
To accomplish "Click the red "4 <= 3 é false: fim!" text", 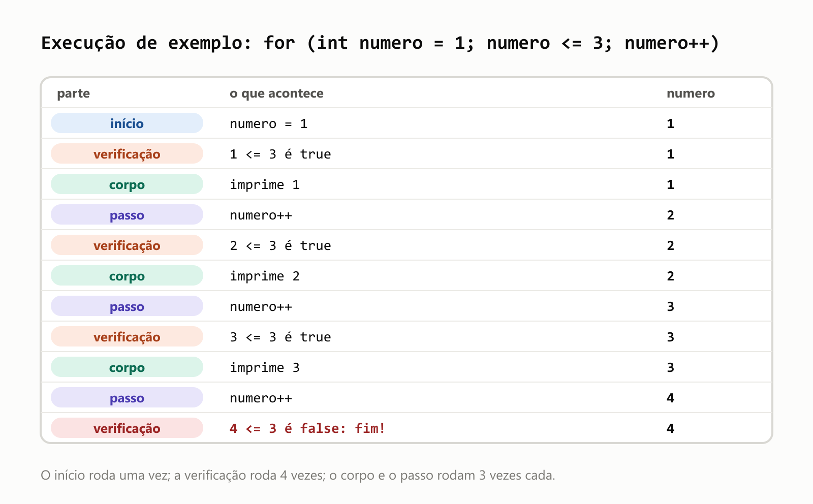I will [x=307, y=428].
